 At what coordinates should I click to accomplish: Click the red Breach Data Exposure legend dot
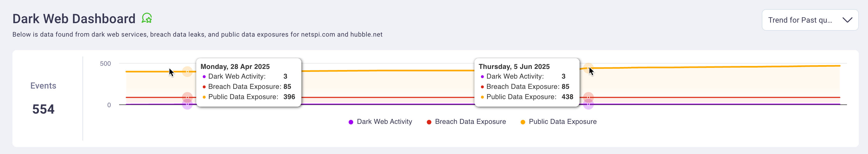click(x=429, y=122)
